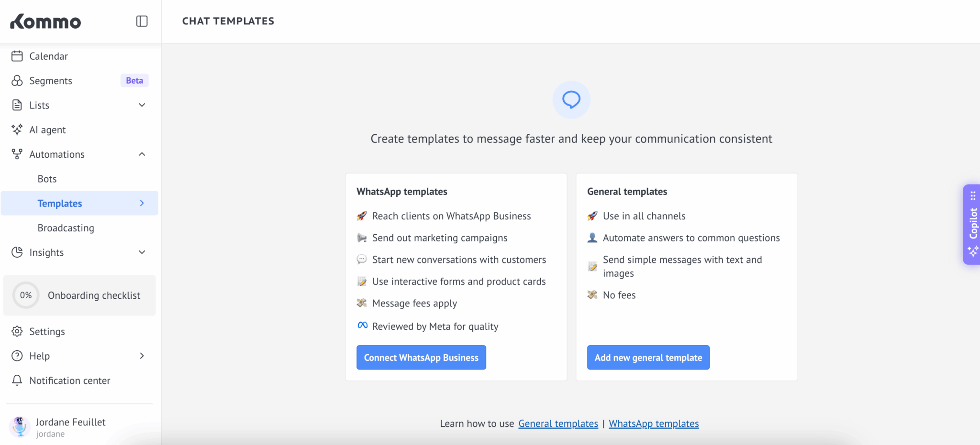Click the rocket icon in General templates
980x445 pixels.
click(592, 216)
